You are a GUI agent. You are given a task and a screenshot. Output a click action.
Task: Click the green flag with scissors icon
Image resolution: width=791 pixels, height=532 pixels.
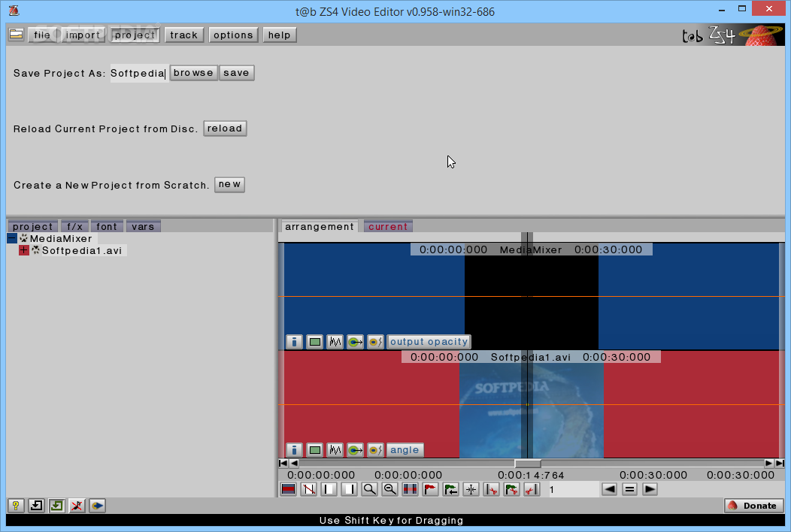[511, 489]
